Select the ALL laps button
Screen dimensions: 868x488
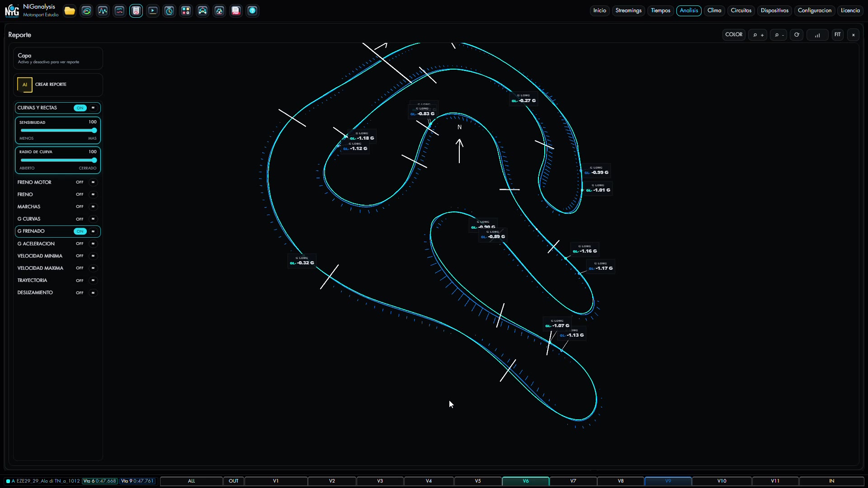click(x=192, y=481)
